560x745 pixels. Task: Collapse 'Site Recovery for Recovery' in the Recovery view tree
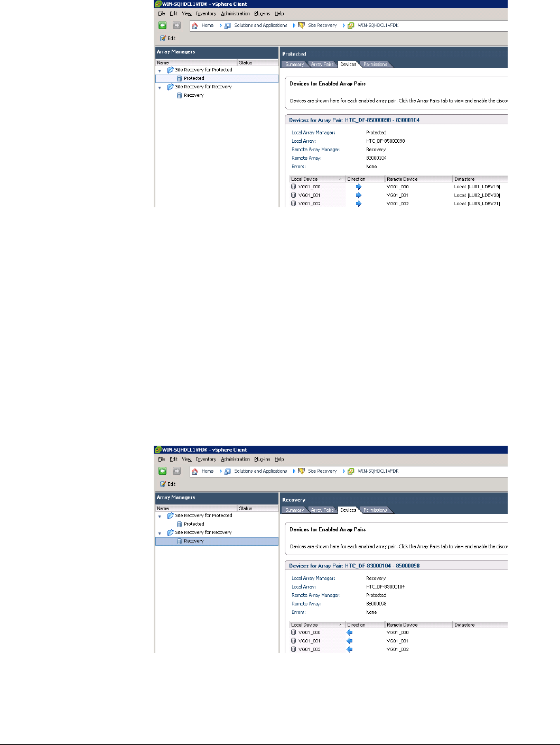(x=160, y=534)
